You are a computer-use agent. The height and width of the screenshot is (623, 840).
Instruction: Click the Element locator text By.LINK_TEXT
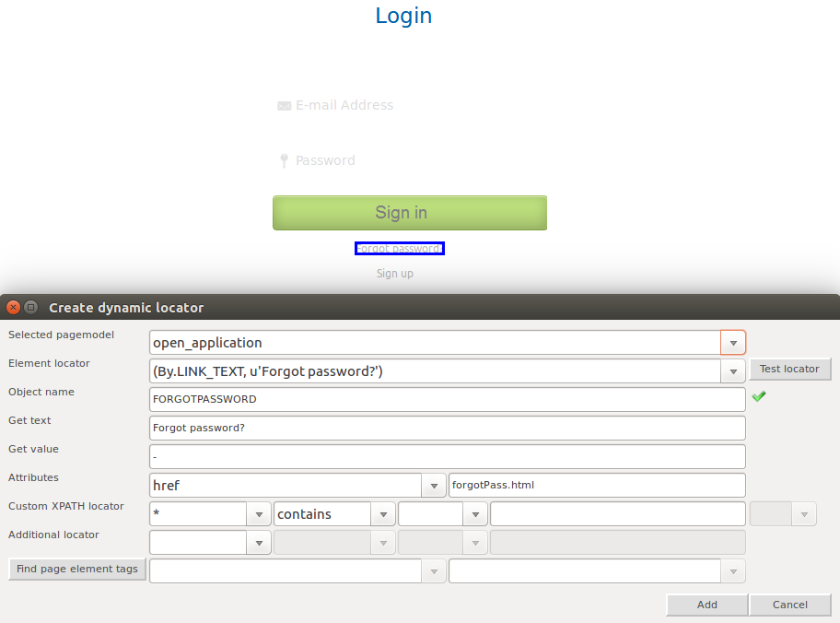[268, 371]
